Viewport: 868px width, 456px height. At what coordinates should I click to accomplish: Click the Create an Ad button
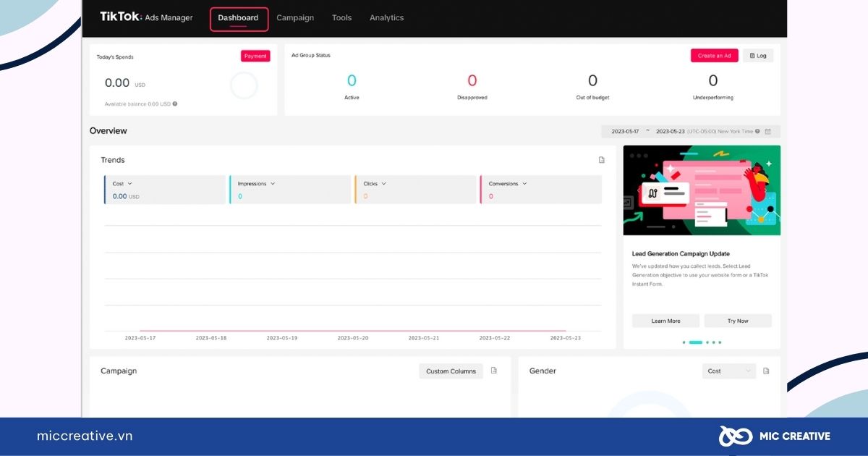click(715, 56)
